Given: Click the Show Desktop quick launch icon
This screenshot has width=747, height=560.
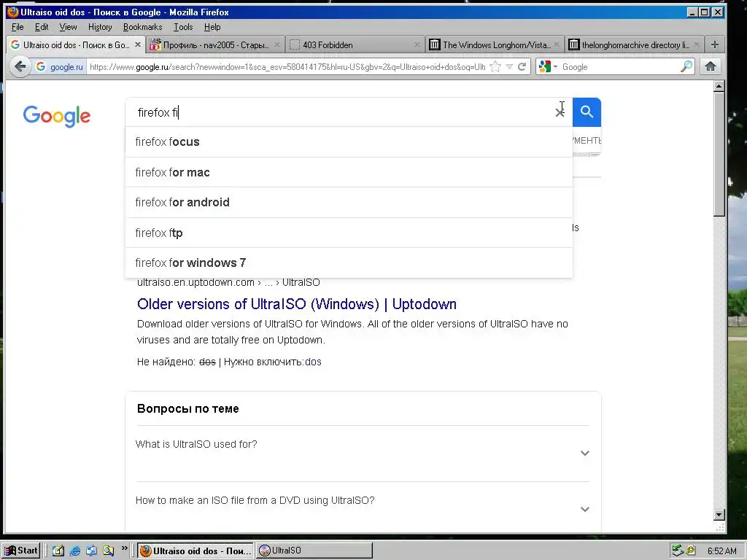Looking at the screenshot, I should [x=58, y=551].
